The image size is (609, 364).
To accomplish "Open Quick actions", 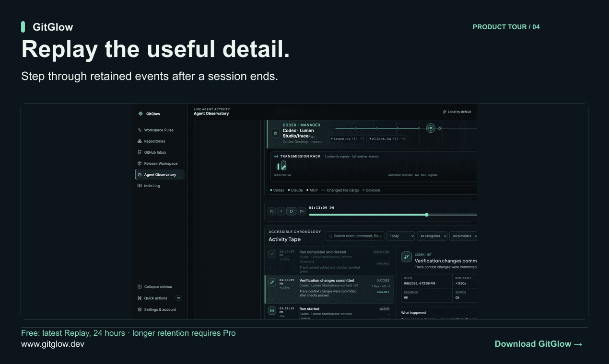I will pyautogui.click(x=159, y=298).
